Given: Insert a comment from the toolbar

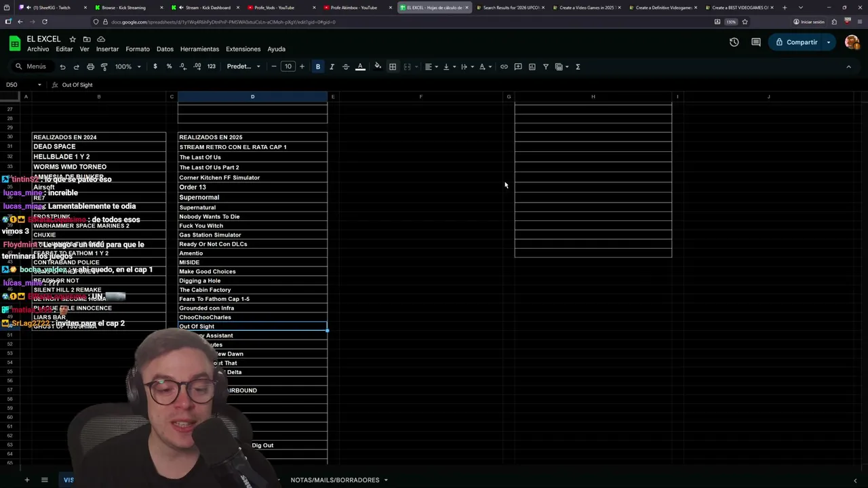Looking at the screenshot, I should 518,66.
